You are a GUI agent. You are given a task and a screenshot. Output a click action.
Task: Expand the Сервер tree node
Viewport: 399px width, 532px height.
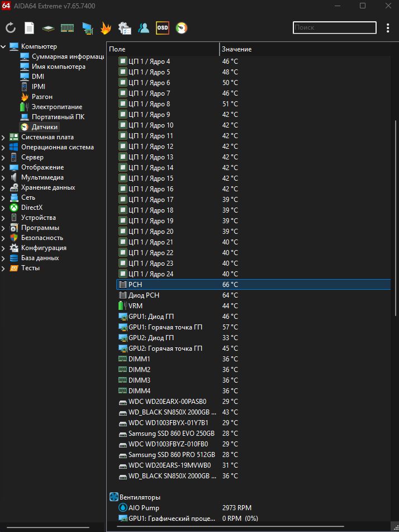click(x=3, y=157)
